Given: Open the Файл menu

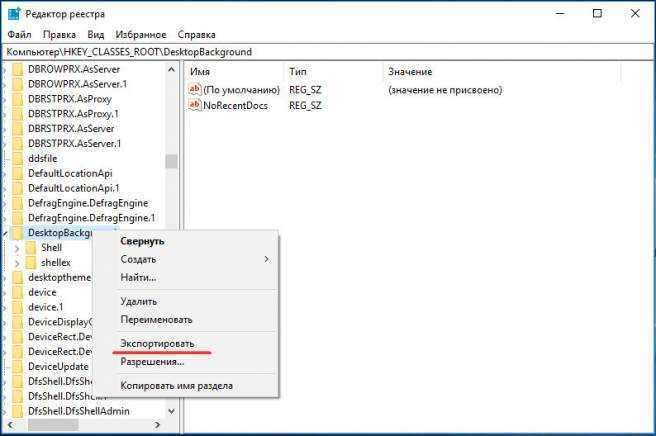Looking at the screenshot, I should 19,34.
